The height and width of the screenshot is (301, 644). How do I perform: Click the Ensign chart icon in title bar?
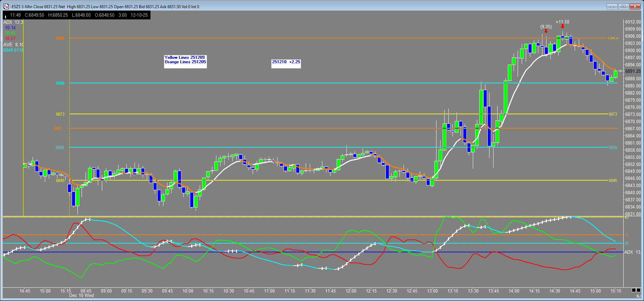[x=6, y=6]
